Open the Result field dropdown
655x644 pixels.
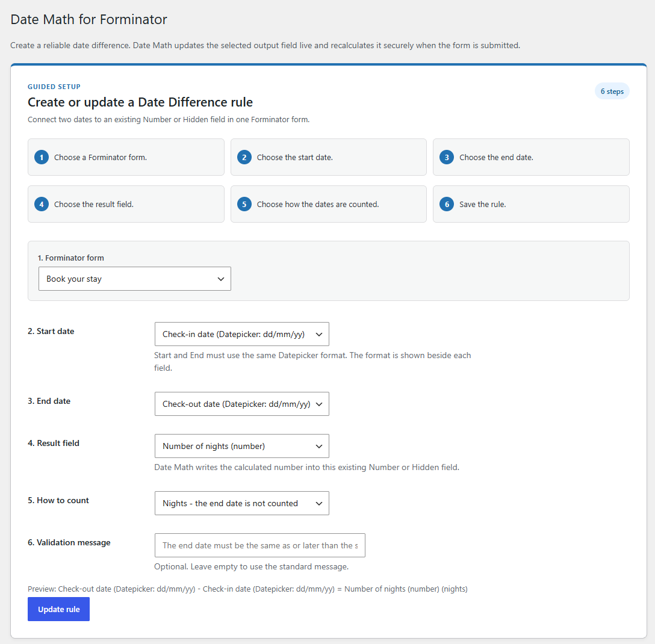[242, 446]
